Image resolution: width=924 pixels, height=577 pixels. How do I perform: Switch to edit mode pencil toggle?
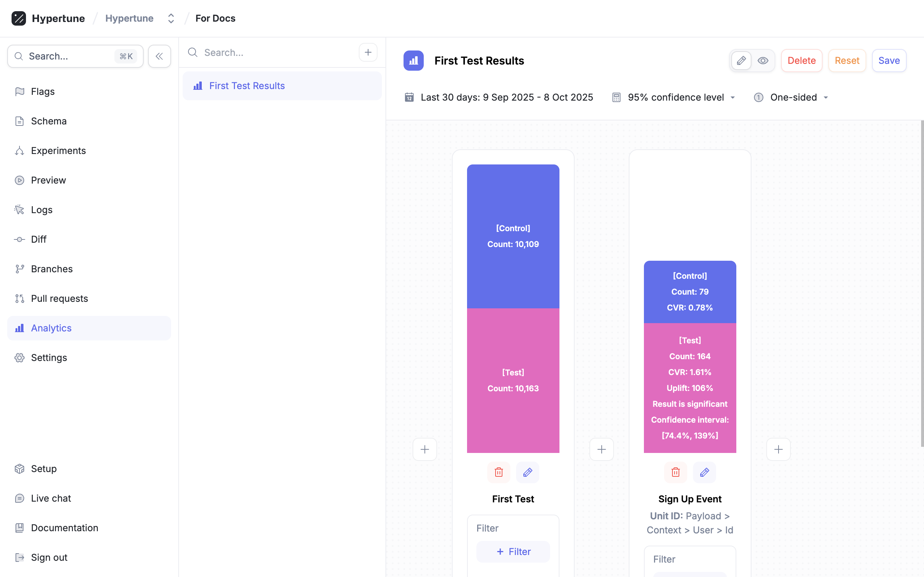741,61
